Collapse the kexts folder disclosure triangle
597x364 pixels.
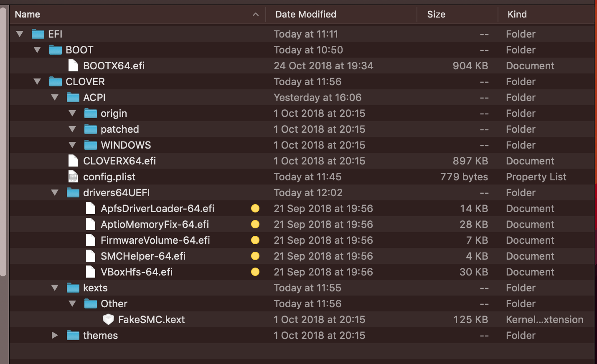[55, 288]
